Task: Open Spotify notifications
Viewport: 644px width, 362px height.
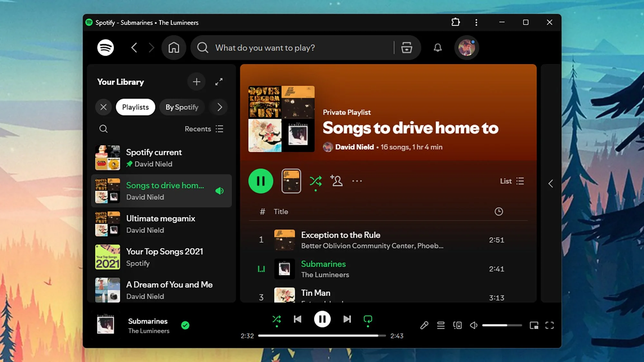Action: click(437, 47)
